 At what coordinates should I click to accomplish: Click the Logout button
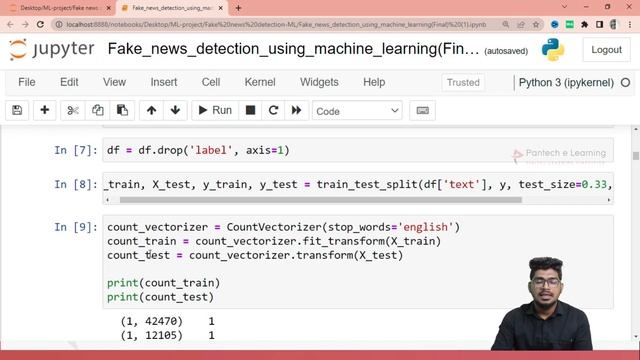tap(607, 50)
